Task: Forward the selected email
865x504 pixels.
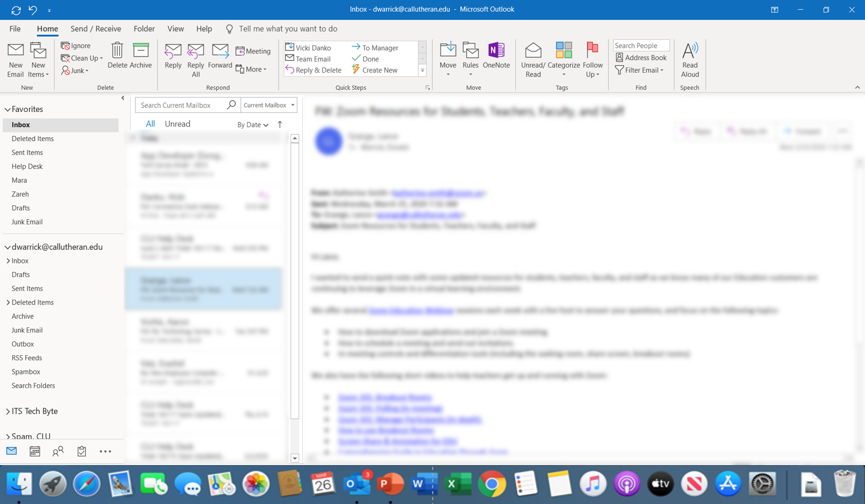Action: [220, 55]
